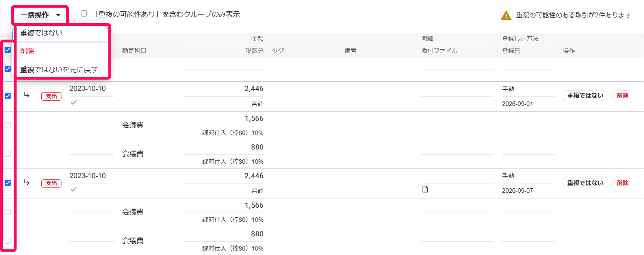Click the 添付ファイル column header
Image resolution: width=644 pixels, height=255 pixels.
pyautogui.click(x=439, y=51)
